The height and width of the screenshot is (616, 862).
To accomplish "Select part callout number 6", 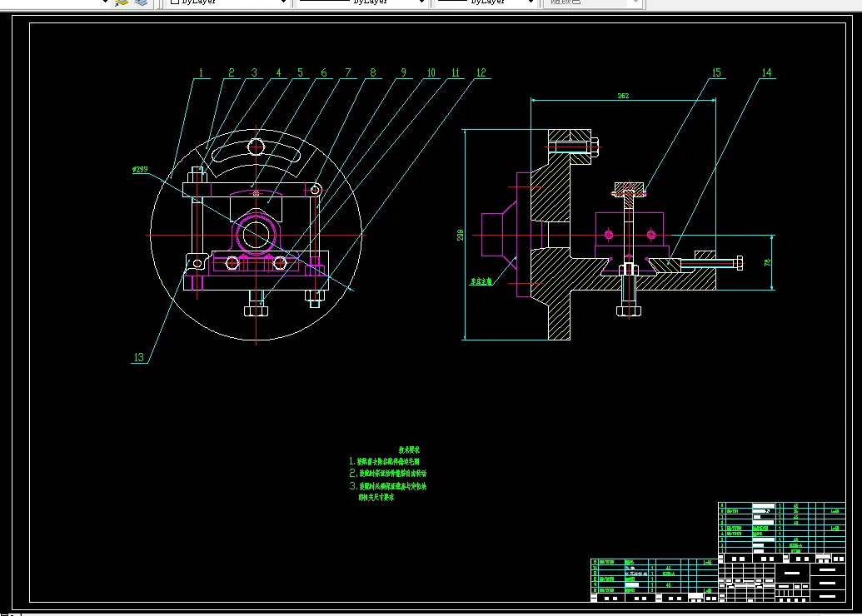I will click(x=324, y=72).
